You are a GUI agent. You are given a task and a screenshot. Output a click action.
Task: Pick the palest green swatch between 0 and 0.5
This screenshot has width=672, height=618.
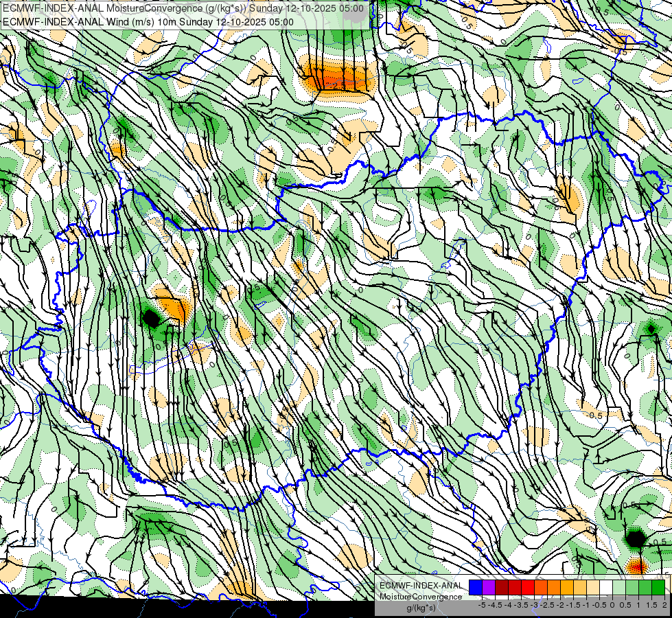coord(619,588)
